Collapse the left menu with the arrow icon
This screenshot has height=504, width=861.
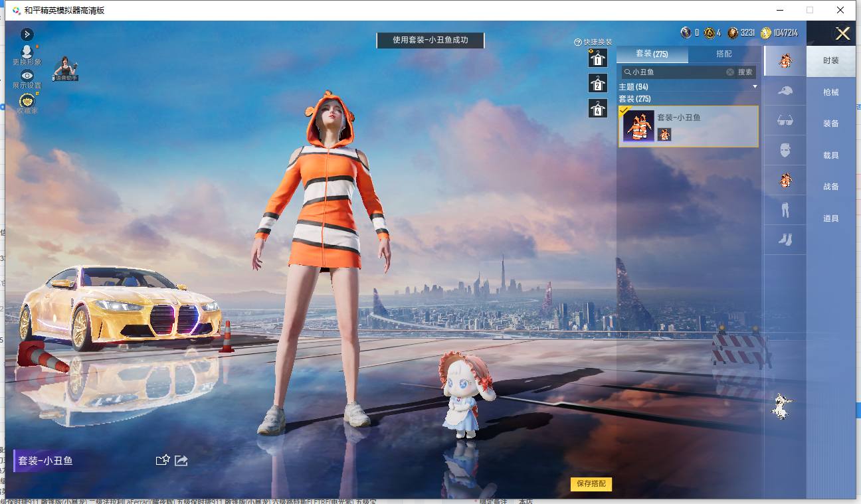(x=27, y=34)
